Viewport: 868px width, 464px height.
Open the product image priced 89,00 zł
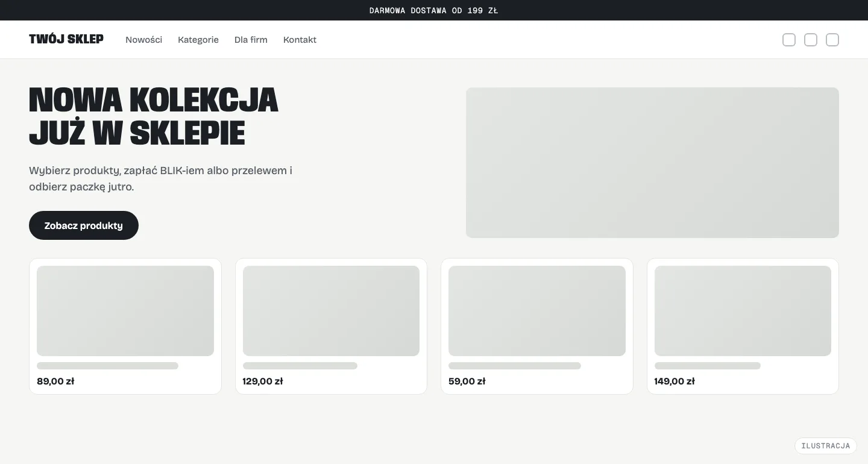tap(125, 311)
